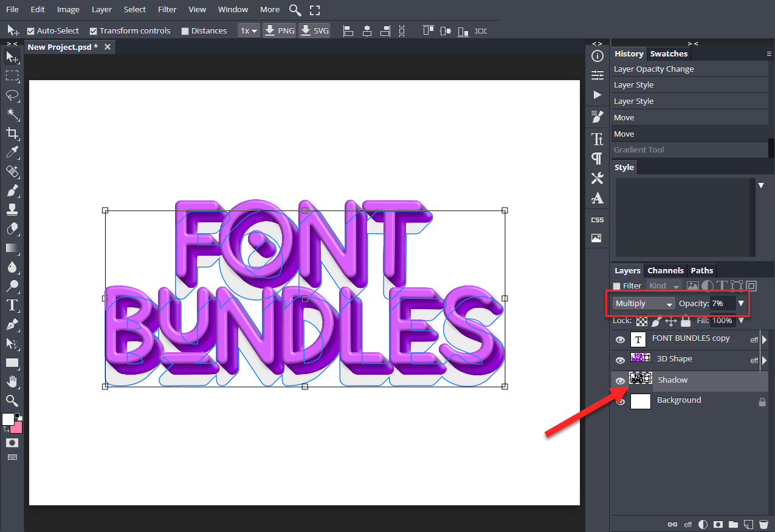Align top edges icon in options bar
This screenshot has height=532, width=775.
429,31
